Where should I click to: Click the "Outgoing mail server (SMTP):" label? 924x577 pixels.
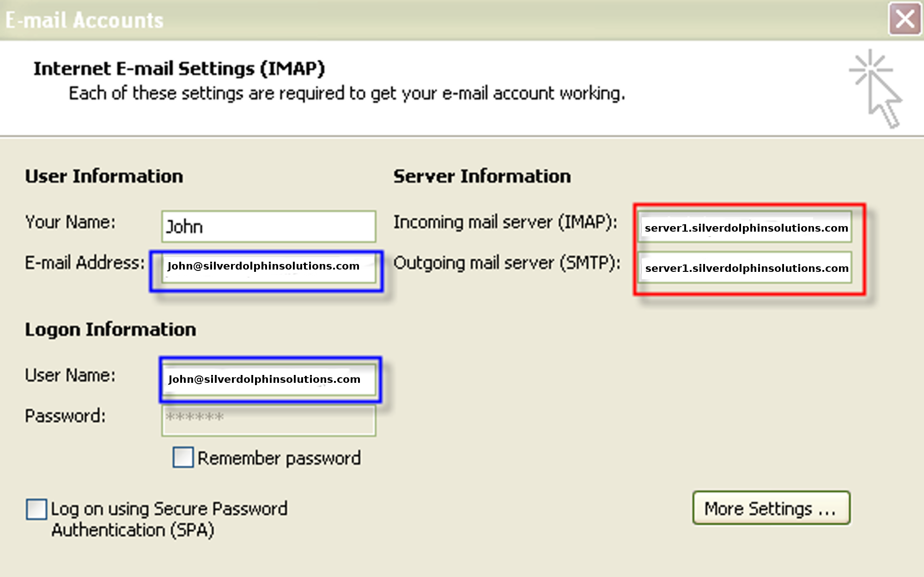click(x=506, y=263)
